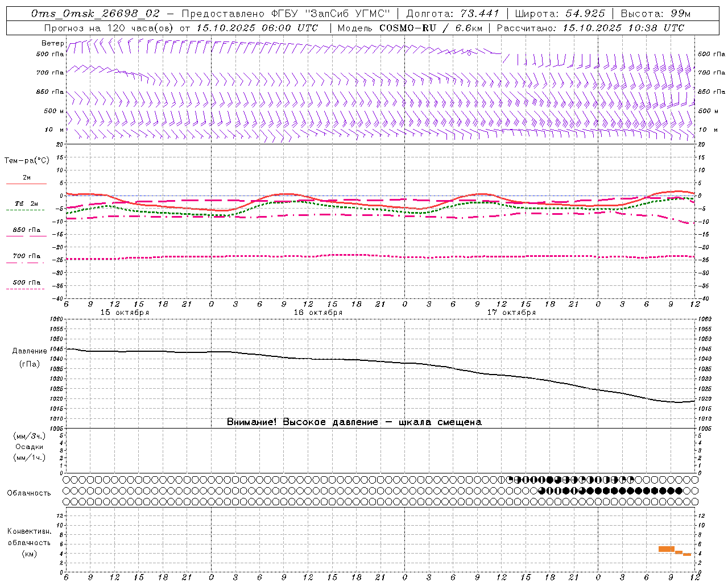Click the date label 16 октября
728x582 pixels.
point(318,313)
